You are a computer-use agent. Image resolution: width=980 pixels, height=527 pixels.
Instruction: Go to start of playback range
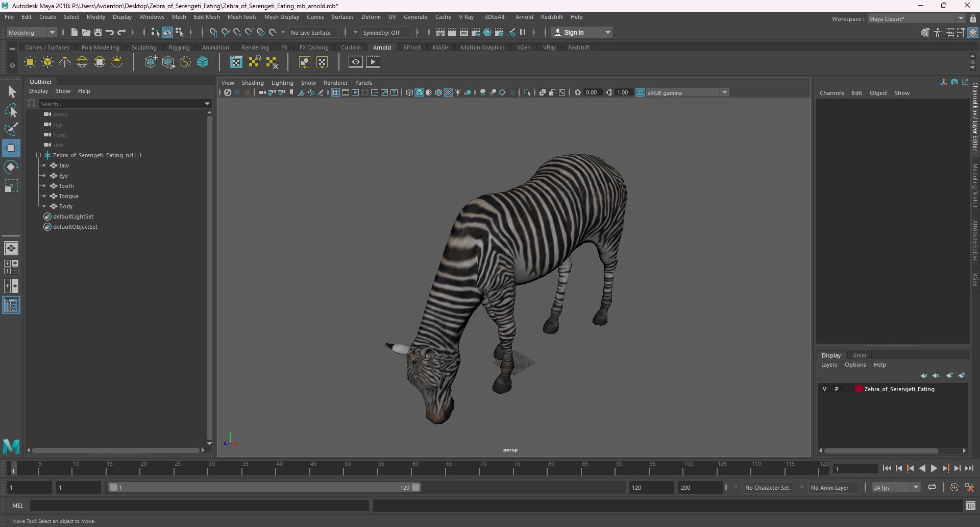[x=887, y=468]
